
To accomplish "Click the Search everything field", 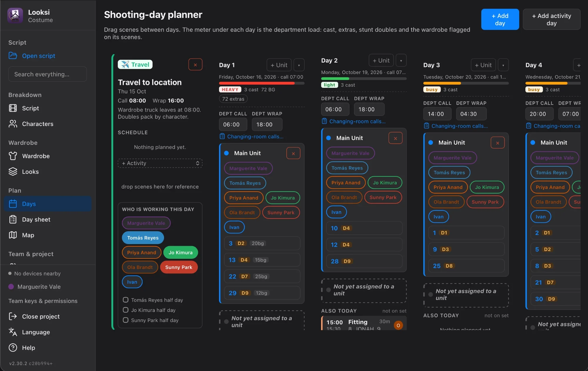I will click(48, 74).
